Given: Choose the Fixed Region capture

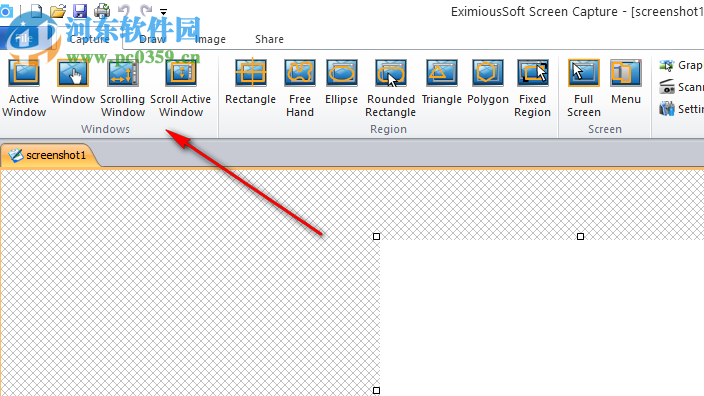Looking at the screenshot, I should click(532, 89).
